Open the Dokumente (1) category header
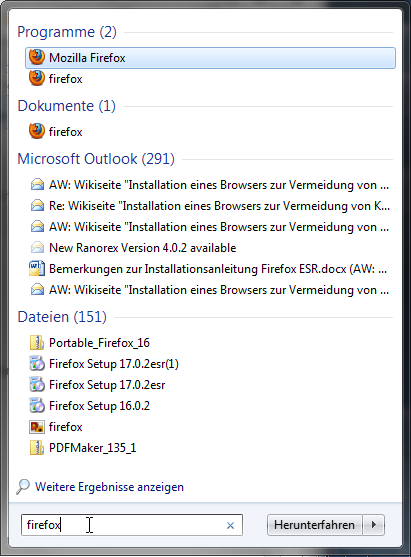This screenshot has height=557, width=411. 66,106
